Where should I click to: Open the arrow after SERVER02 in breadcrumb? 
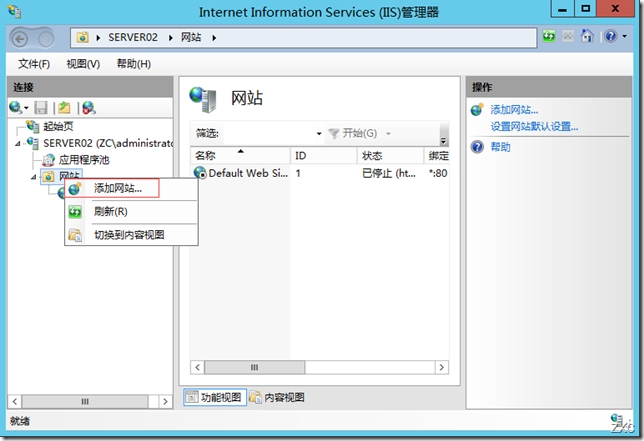170,38
